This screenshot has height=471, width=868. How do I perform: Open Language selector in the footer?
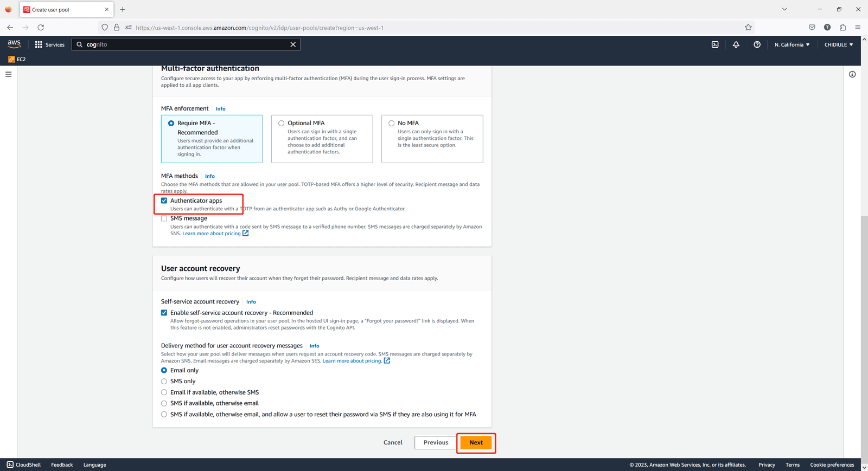click(94, 464)
